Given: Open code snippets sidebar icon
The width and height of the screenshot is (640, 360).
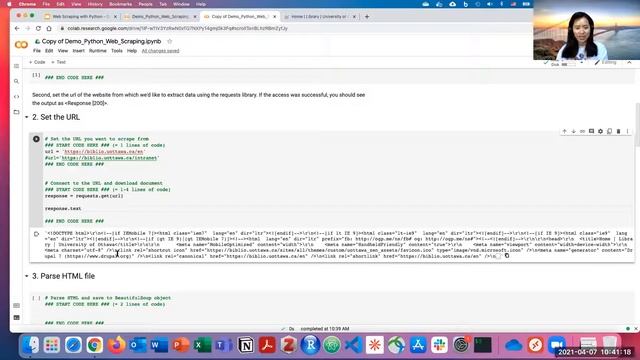Looking at the screenshot, I should (16, 97).
